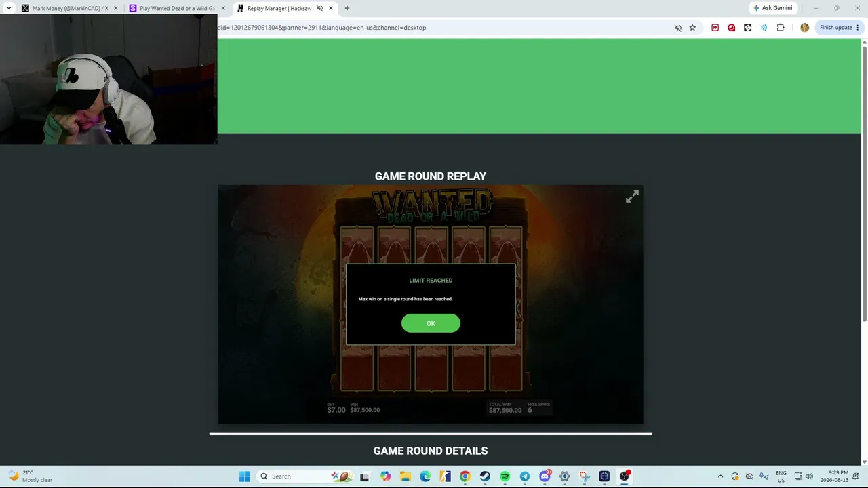Viewport: 868px width, 488px height.
Task: Click the Ask Gemini button
Action: (772, 8)
